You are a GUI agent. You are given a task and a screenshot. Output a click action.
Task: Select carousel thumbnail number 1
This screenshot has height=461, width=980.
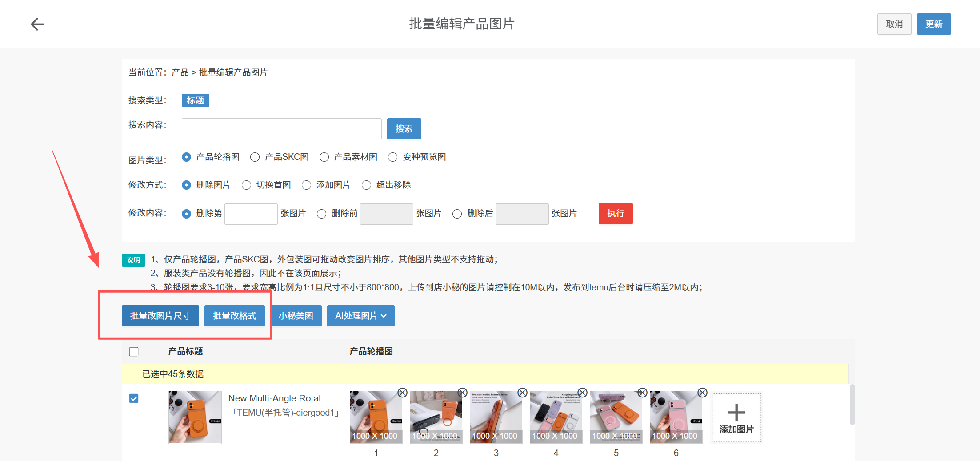pyautogui.click(x=376, y=417)
